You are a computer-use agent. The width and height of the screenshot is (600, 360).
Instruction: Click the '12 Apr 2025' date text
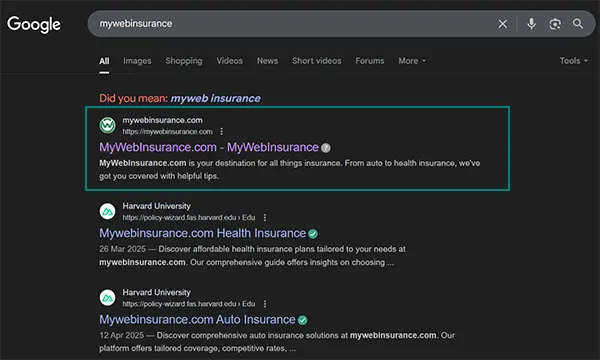[122, 336]
